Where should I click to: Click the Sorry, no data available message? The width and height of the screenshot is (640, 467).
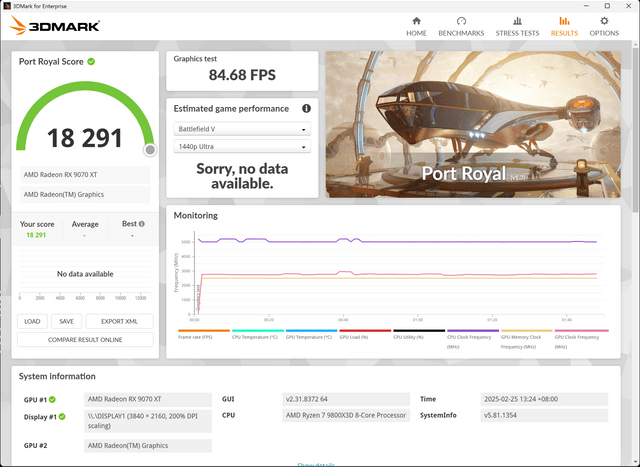(x=242, y=176)
